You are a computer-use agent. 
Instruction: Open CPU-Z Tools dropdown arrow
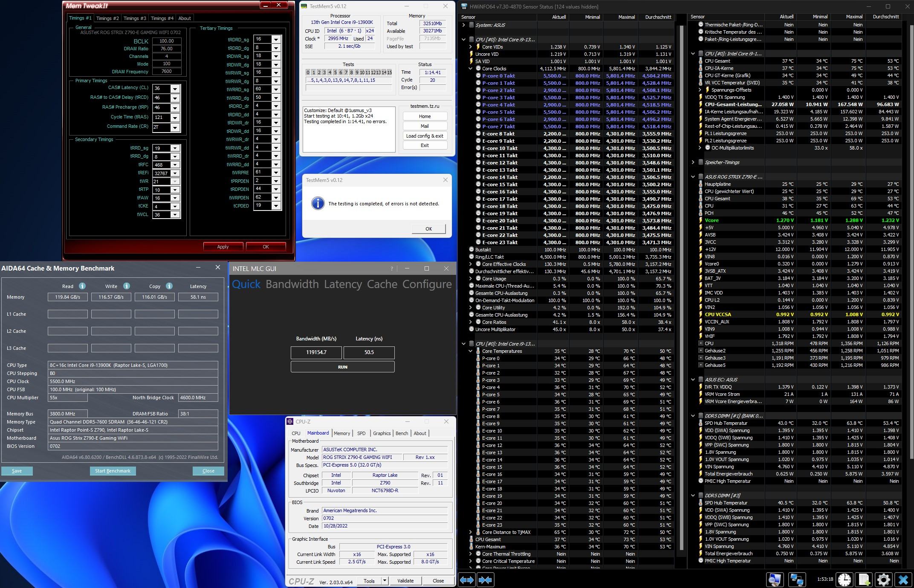click(384, 581)
